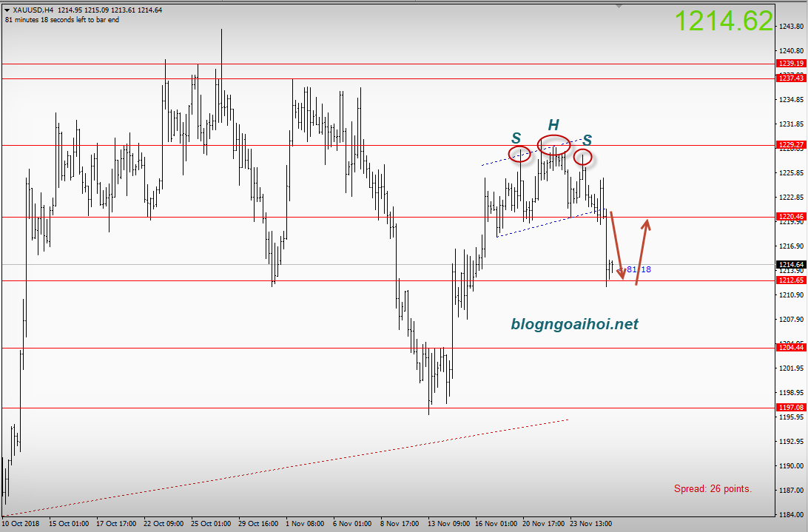Click the current price tag 1214.64

tap(790, 264)
